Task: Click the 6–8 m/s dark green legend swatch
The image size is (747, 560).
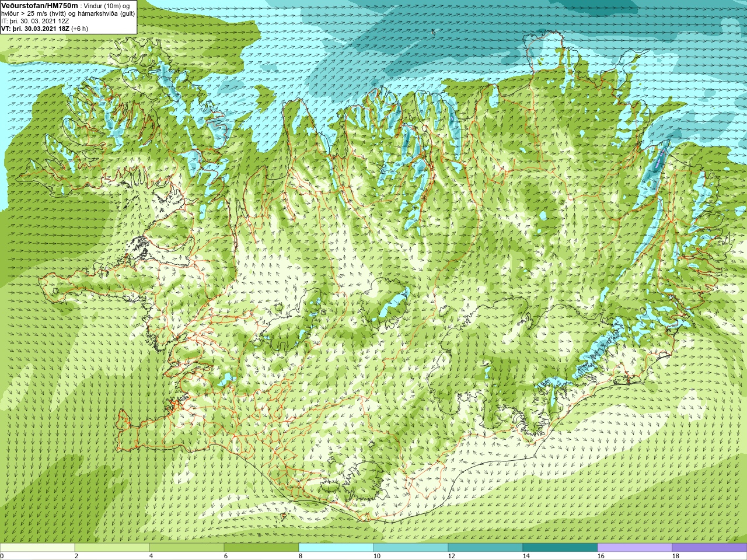Action: pos(261,548)
